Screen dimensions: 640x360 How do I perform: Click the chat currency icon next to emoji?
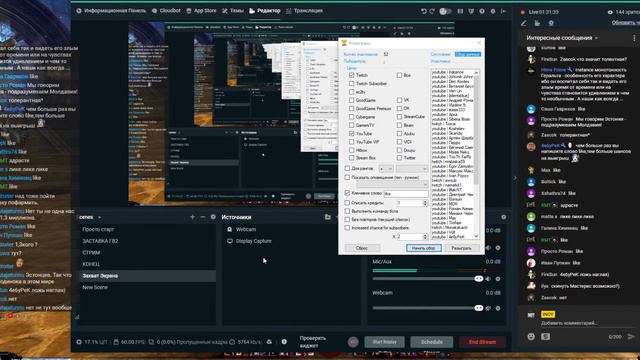point(545,336)
